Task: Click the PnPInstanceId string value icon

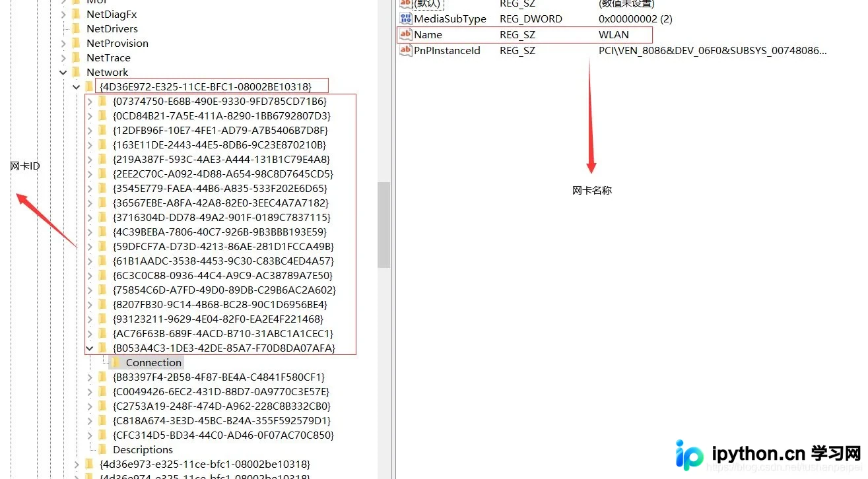Action: [406, 51]
